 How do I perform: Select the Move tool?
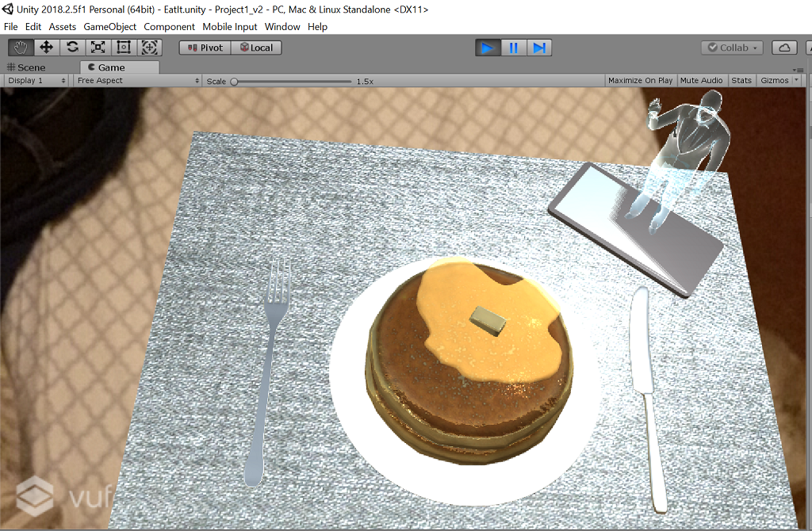[47, 48]
